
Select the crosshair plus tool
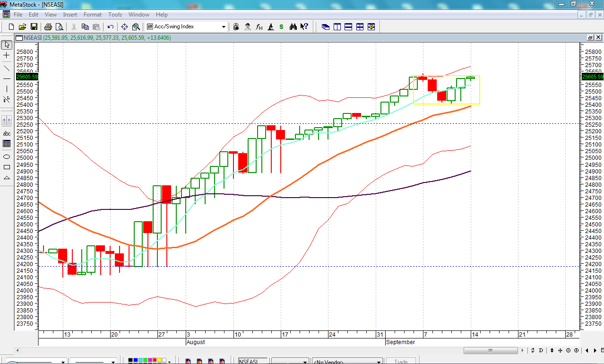pyautogui.click(x=7, y=55)
